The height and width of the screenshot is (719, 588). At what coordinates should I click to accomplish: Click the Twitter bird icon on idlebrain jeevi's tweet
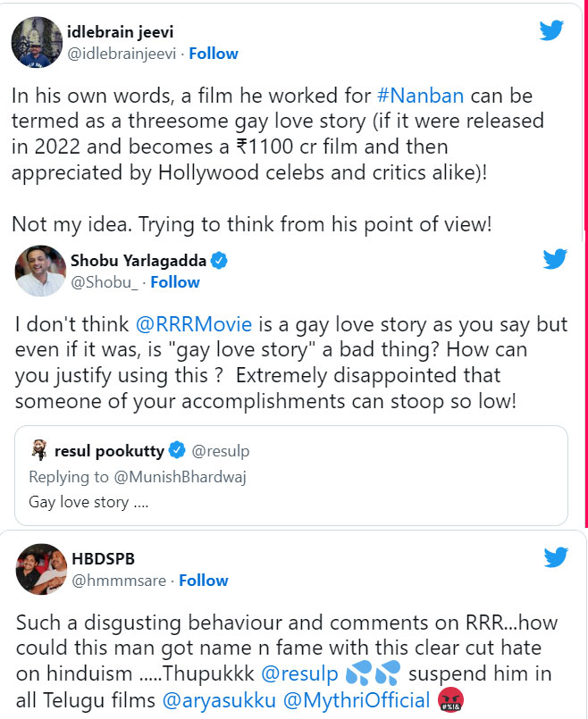[551, 29]
